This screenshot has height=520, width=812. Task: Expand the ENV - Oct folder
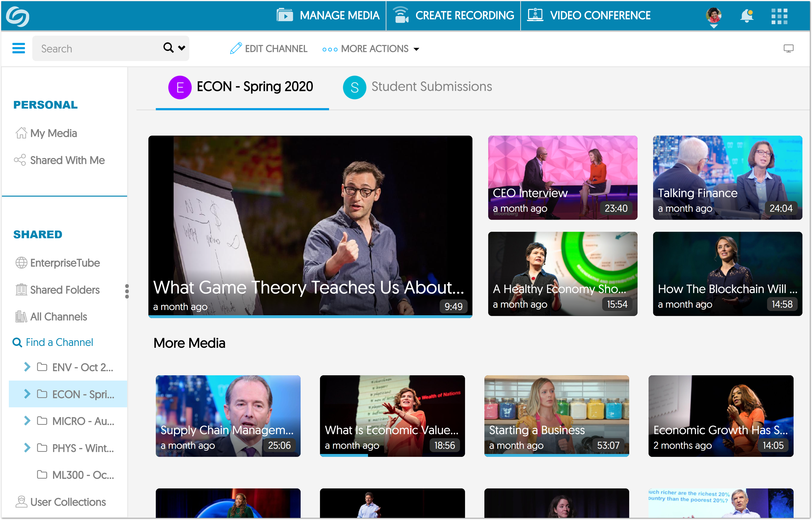(27, 367)
